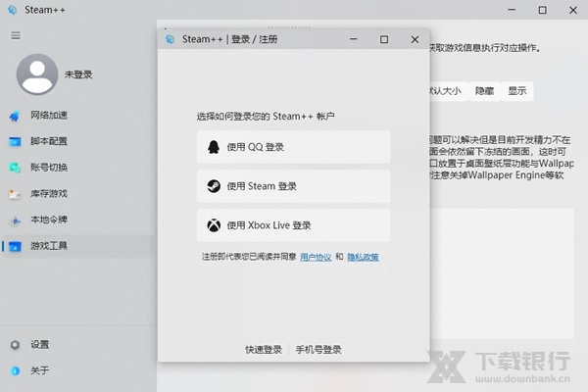Click the 库存游戏 icon
The height and width of the screenshot is (392, 588).
[15, 194]
